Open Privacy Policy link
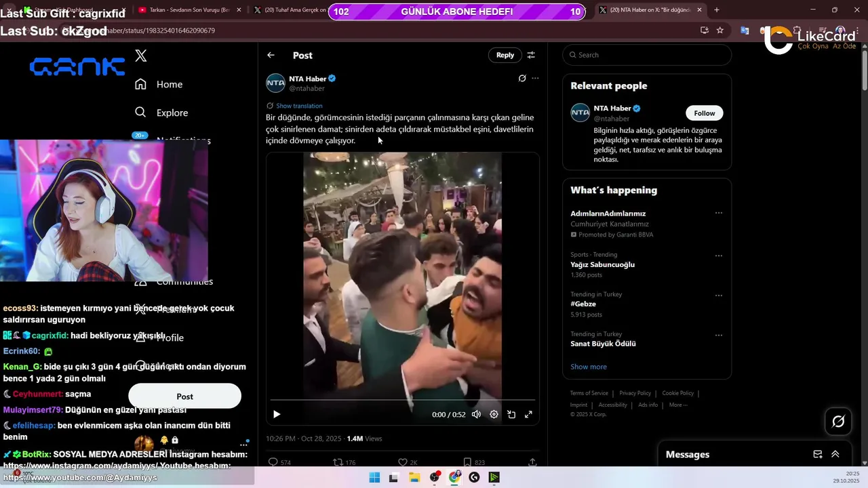This screenshot has width=868, height=488. pos(635,393)
